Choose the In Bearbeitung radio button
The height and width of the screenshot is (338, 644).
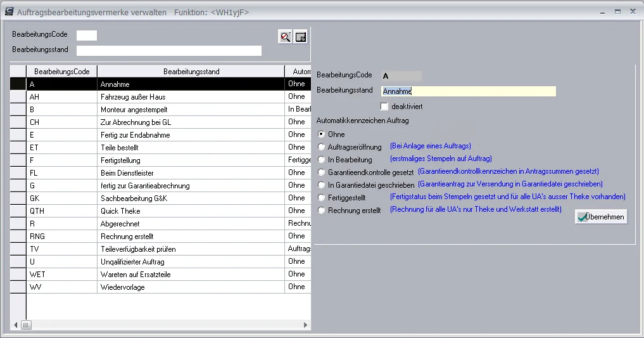321,160
